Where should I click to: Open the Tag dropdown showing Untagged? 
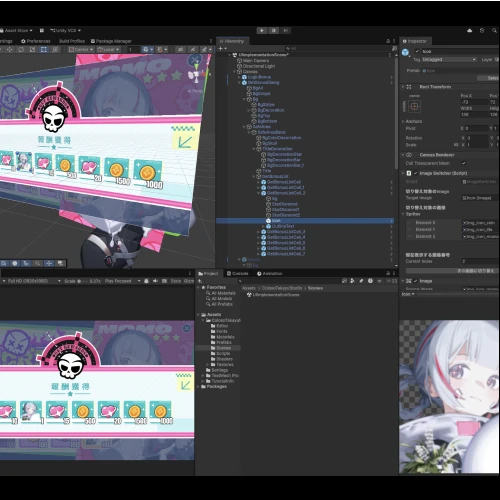pyautogui.click(x=449, y=59)
